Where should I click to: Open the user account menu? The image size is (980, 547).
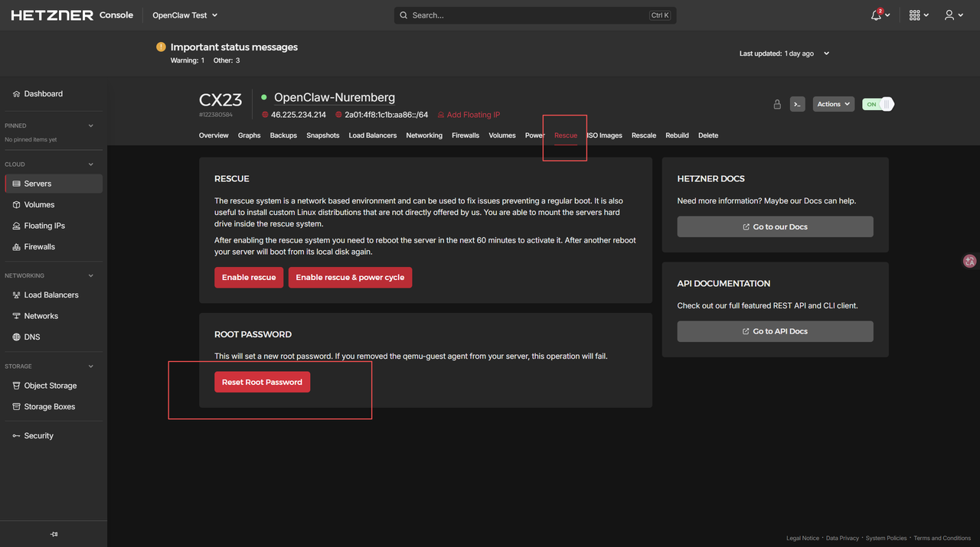pos(949,15)
